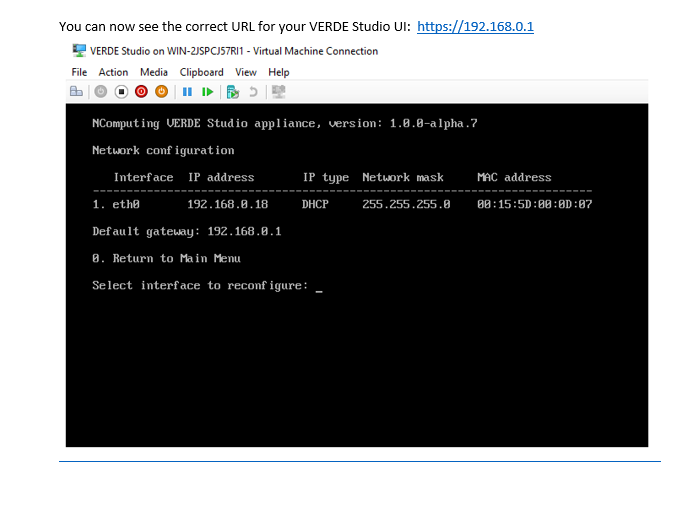Open the Action menu

[113, 72]
